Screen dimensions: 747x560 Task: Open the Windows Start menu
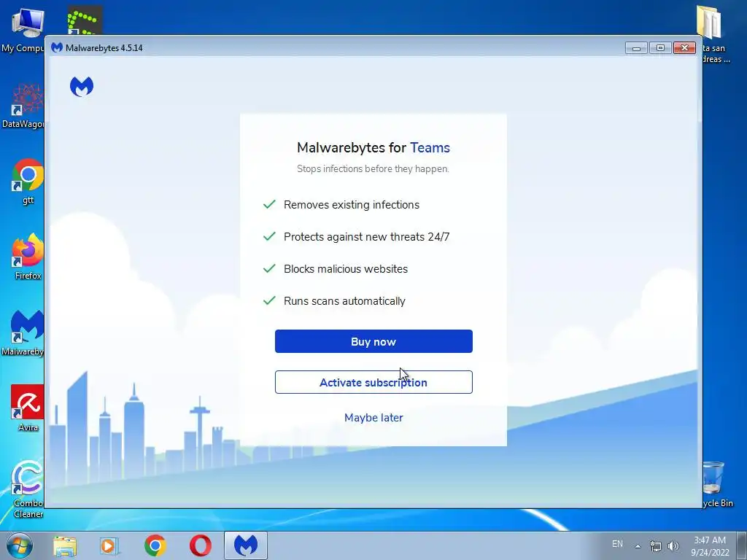[x=19, y=545]
